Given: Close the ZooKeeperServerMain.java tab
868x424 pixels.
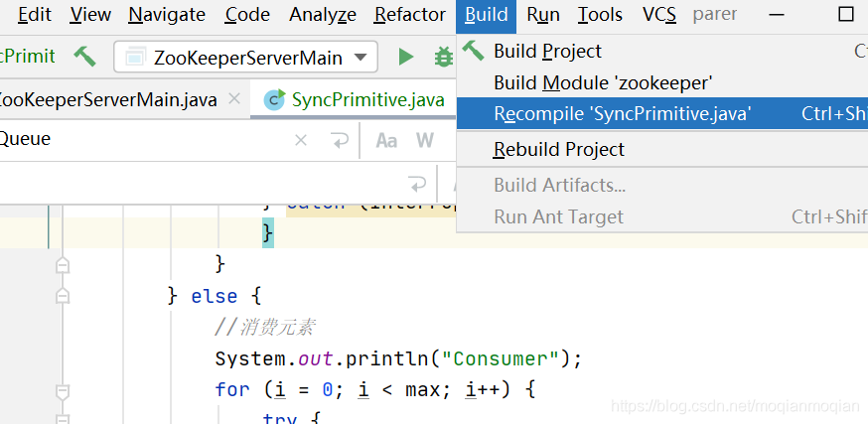Looking at the screenshot, I should (234, 99).
